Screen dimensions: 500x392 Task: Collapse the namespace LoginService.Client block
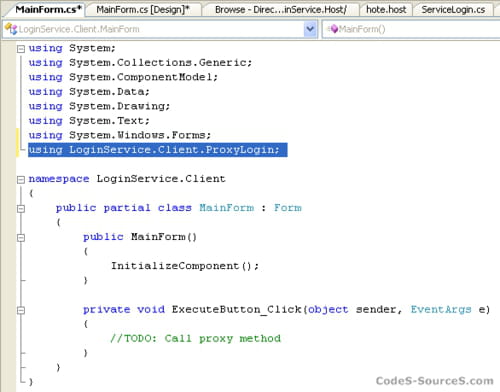click(21, 180)
